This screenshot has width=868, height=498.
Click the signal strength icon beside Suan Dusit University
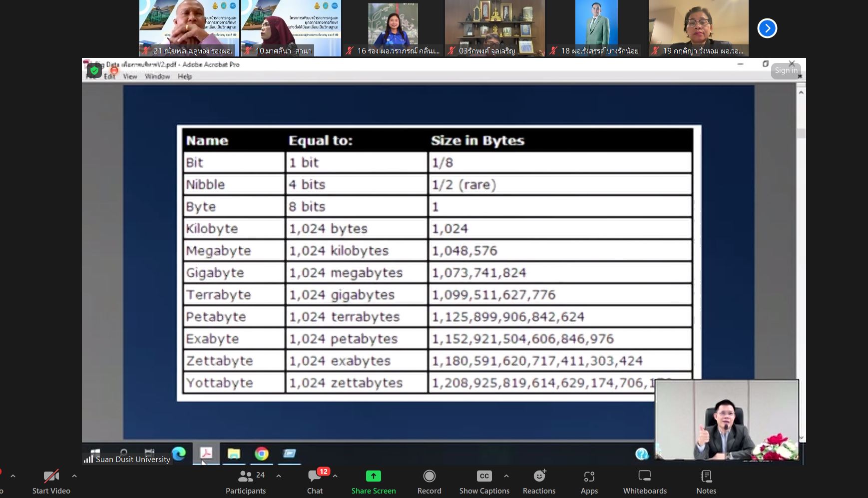[88, 459]
